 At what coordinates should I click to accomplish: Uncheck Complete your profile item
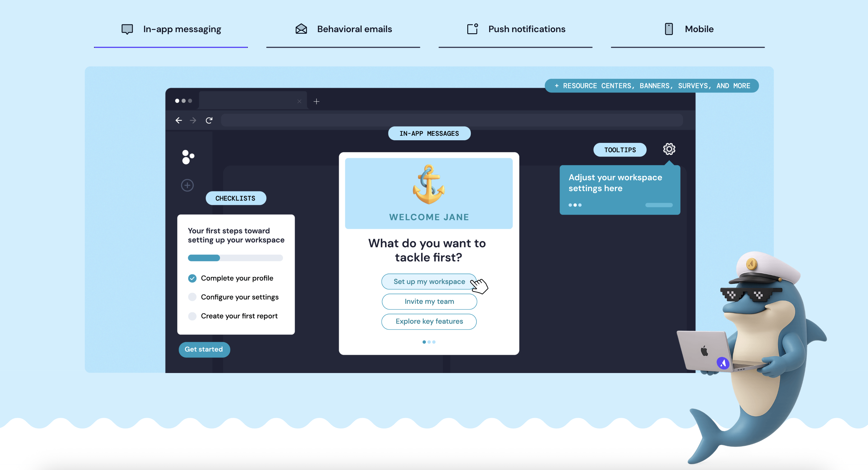pyautogui.click(x=192, y=278)
